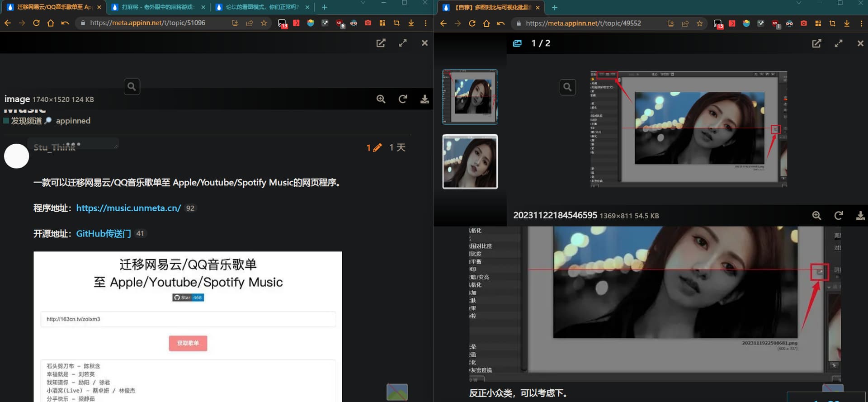Open the https://music.unmeta.cn/ link

128,208
